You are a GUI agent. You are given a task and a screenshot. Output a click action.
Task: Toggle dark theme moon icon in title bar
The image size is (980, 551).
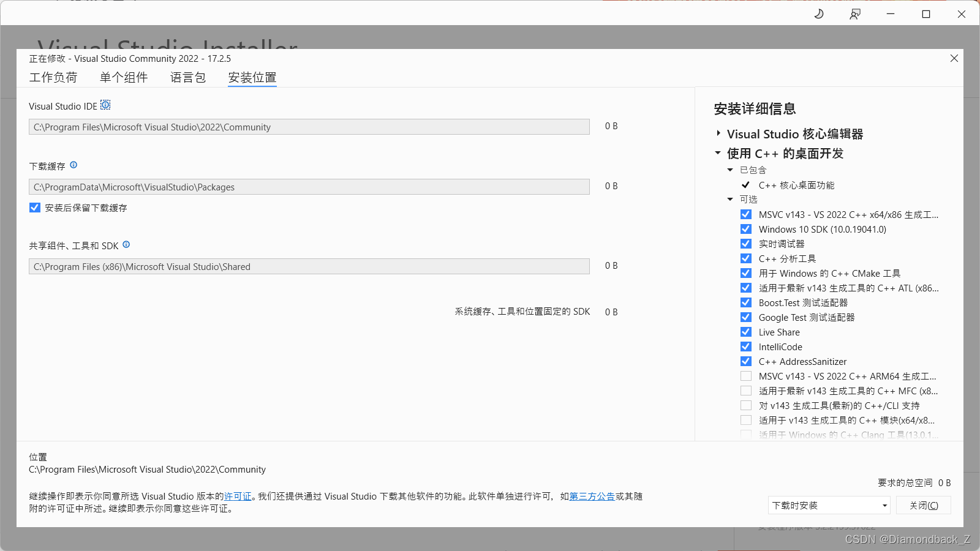point(819,13)
